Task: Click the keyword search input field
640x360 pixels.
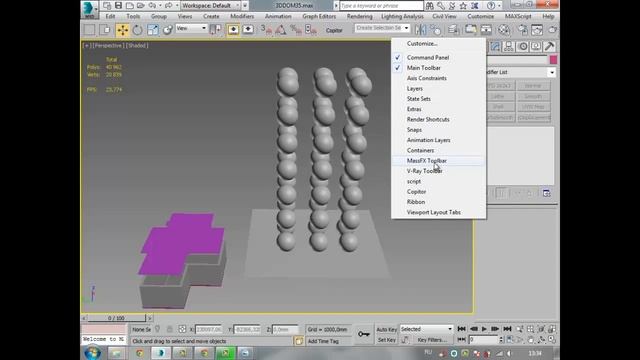Action: tap(381, 6)
